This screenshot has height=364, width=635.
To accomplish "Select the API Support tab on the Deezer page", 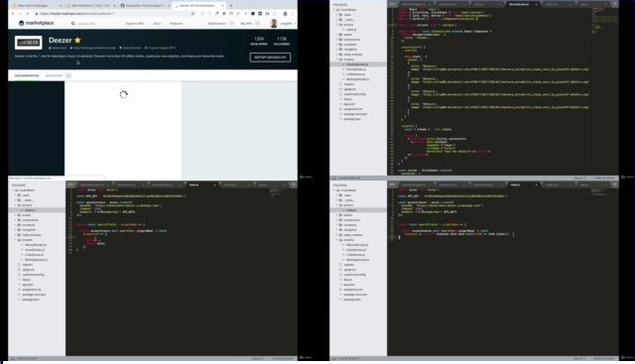I will click(54, 75).
